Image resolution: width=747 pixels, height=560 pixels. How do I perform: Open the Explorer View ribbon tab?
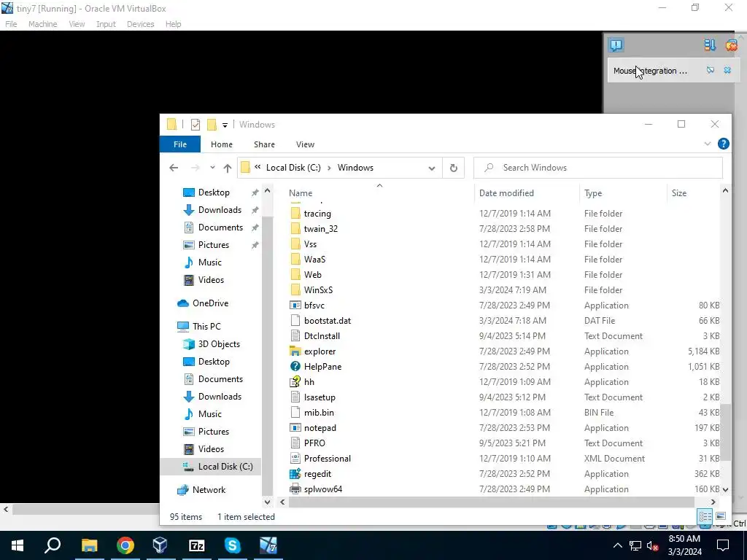306,144
